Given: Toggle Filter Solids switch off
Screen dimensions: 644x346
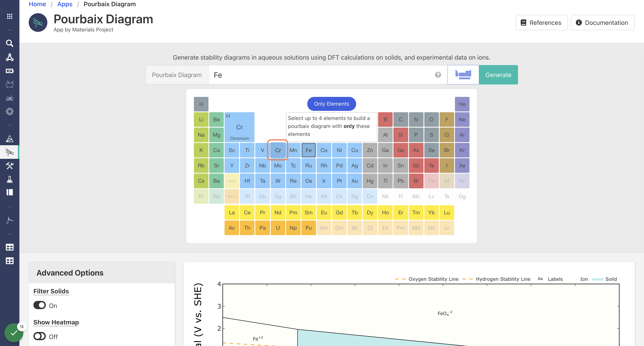Looking at the screenshot, I should point(40,305).
